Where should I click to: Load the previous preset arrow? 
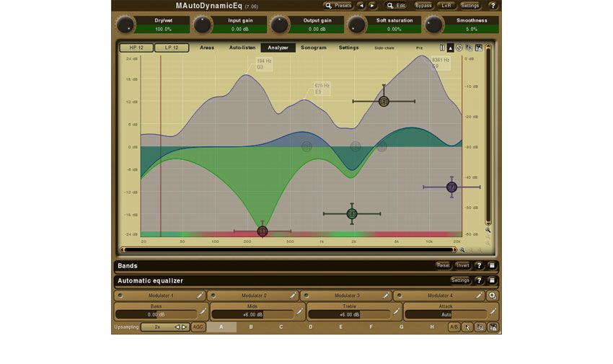coord(361,6)
